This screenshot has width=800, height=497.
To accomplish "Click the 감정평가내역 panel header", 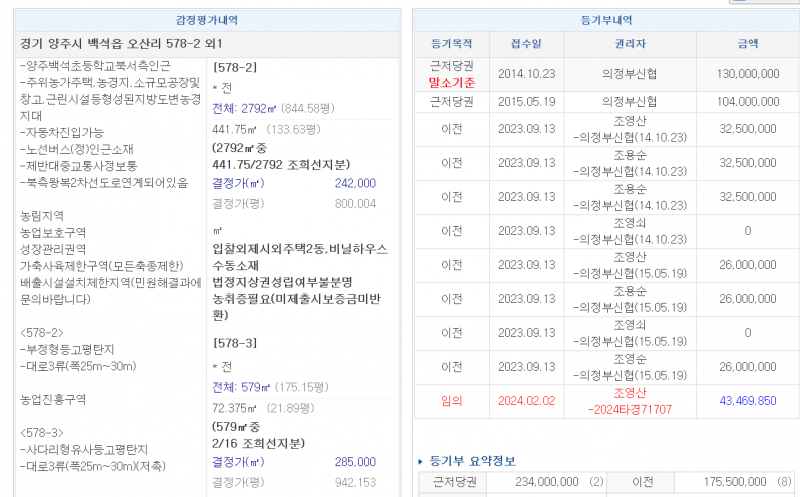I will click(207, 20).
